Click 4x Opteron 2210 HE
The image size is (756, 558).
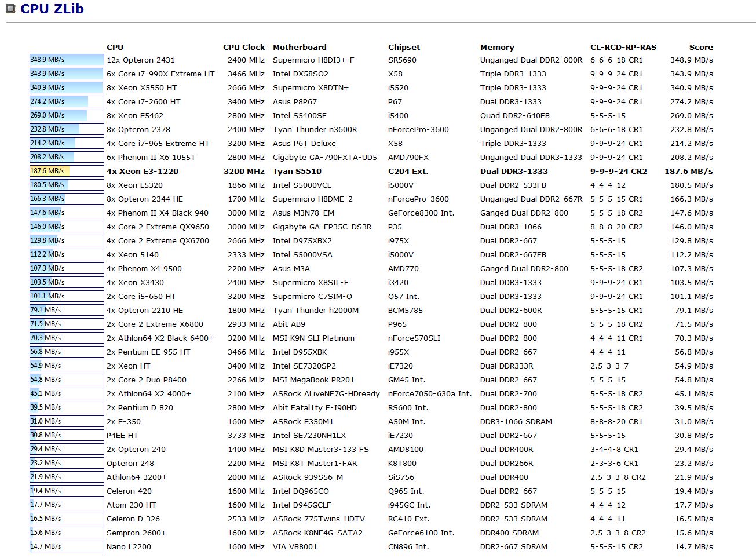pos(145,310)
